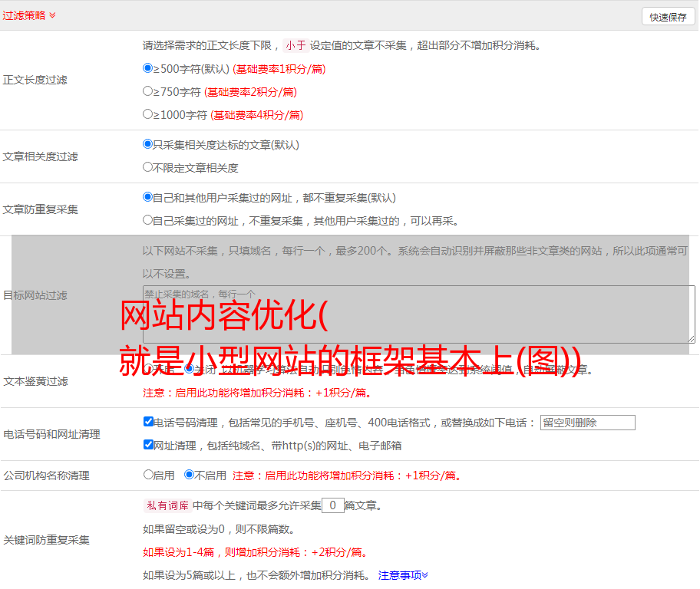Image resolution: width=700 pixels, height=589 pixels.
Task: Choose 不限定文章相关度 option
Action: [148, 167]
